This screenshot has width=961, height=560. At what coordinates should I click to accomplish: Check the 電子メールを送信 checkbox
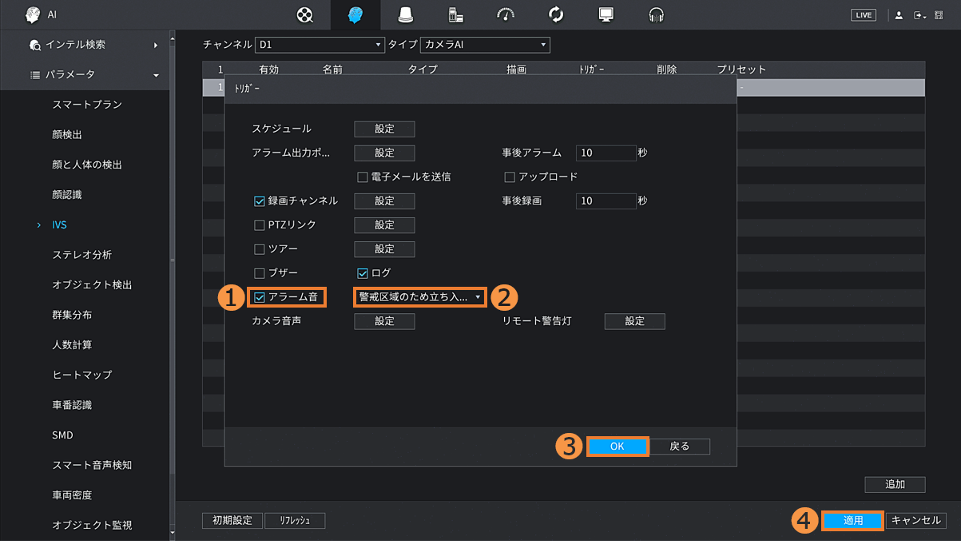click(363, 177)
